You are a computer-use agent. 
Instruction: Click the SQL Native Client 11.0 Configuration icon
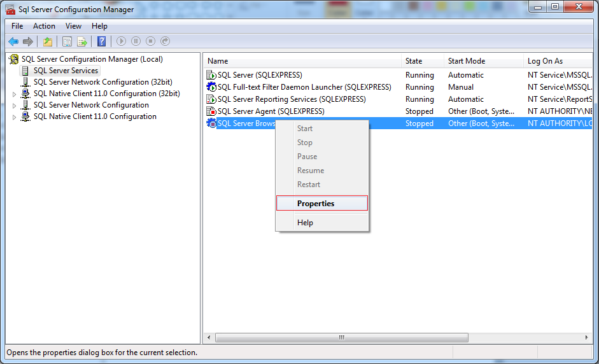(25, 116)
